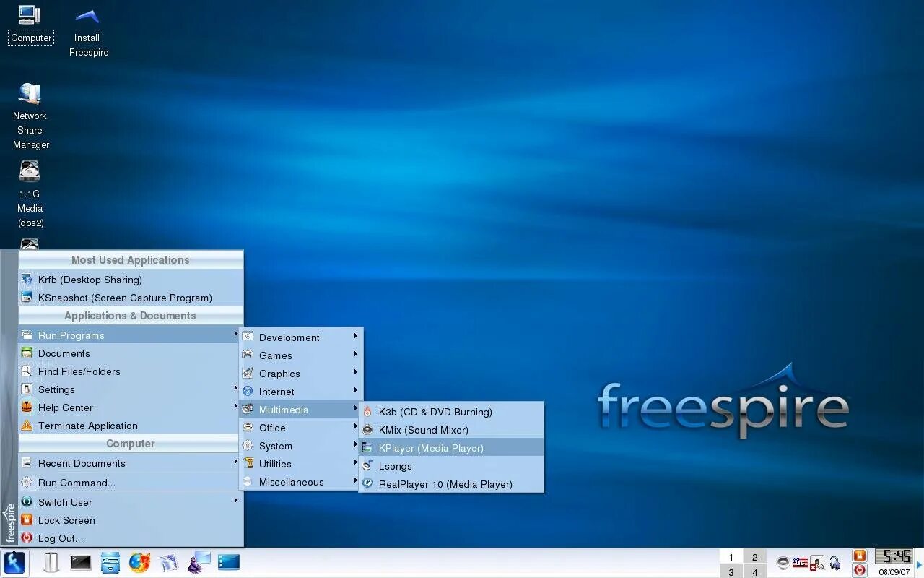Open the file cabinet icon in taskbar
Image resolution: width=924 pixels, height=578 pixels.
click(110, 562)
